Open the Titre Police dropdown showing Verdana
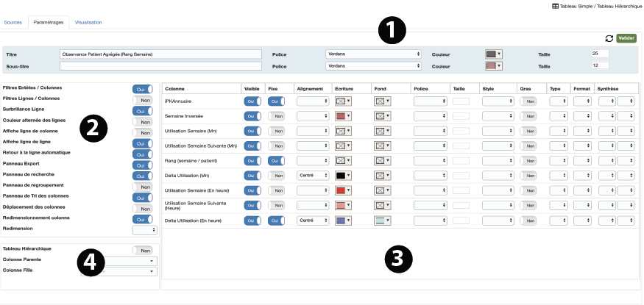Viewport: 644px width, 305px height. (x=373, y=54)
